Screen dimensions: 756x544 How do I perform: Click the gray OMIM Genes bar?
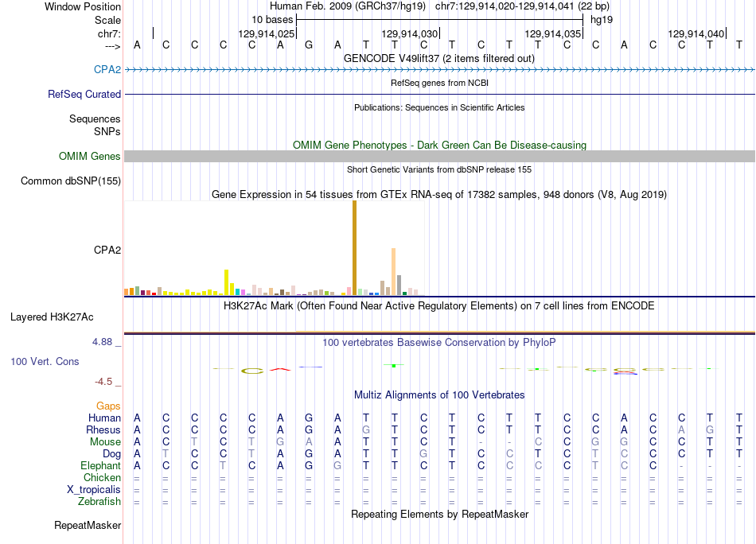(x=440, y=156)
